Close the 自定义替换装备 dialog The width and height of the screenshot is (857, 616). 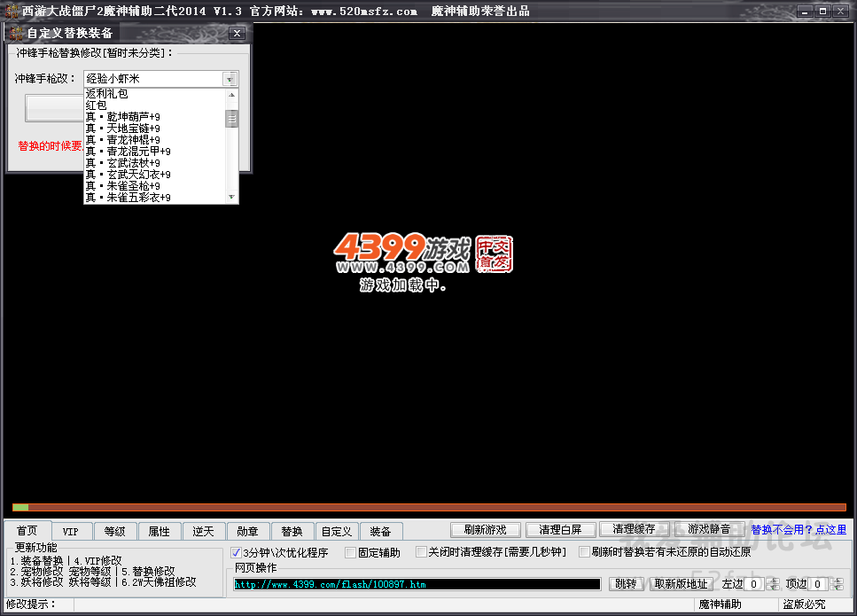pos(237,34)
